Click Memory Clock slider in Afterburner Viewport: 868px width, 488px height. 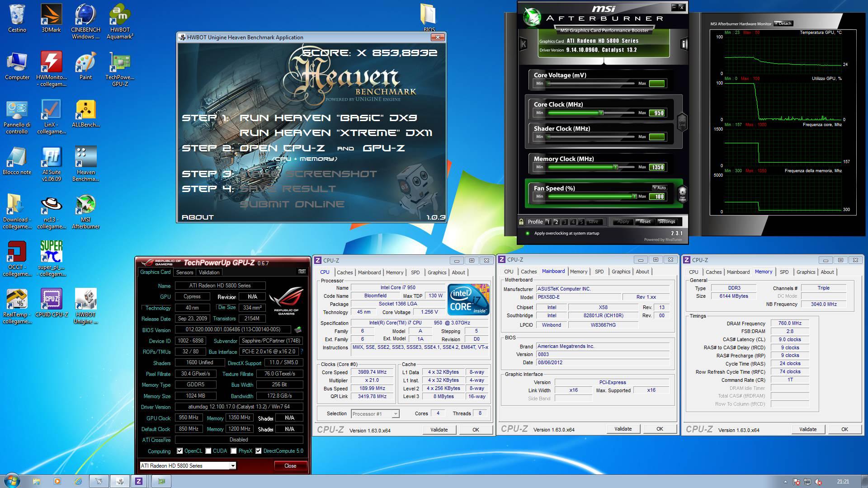tap(591, 167)
